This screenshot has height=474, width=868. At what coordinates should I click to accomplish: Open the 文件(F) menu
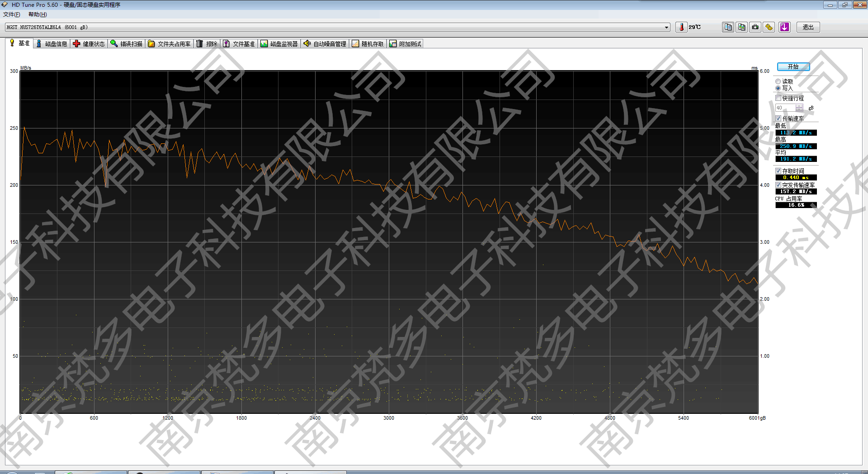(x=12, y=14)
